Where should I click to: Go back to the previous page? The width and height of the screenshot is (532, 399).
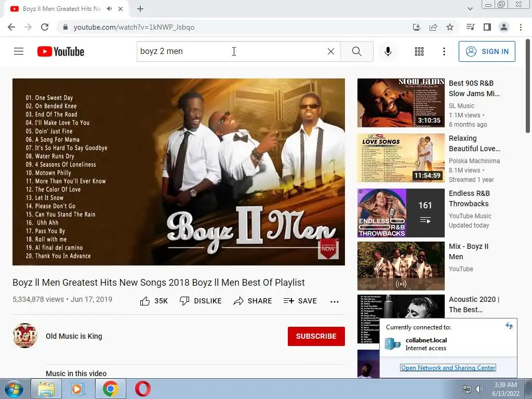coord(11,27)
